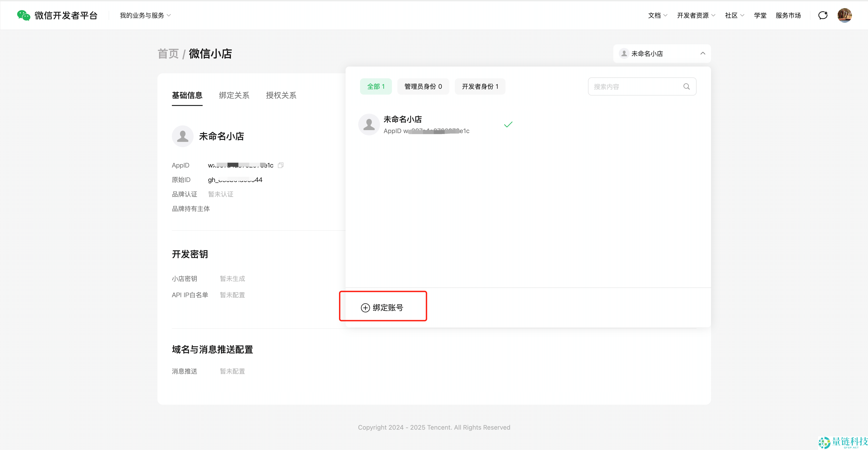Click the shop avatar in account list
The width and height of the screenshot is (868, 450).
pyautogui.click(x=369, y=124)
